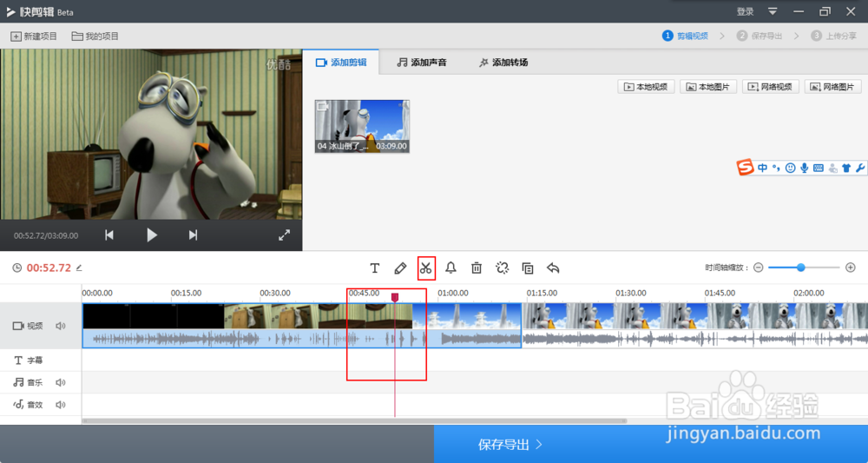Delete the selected clip with the trash icon
Viewport: 868px width, 463px height.
(x=477, y=268)
